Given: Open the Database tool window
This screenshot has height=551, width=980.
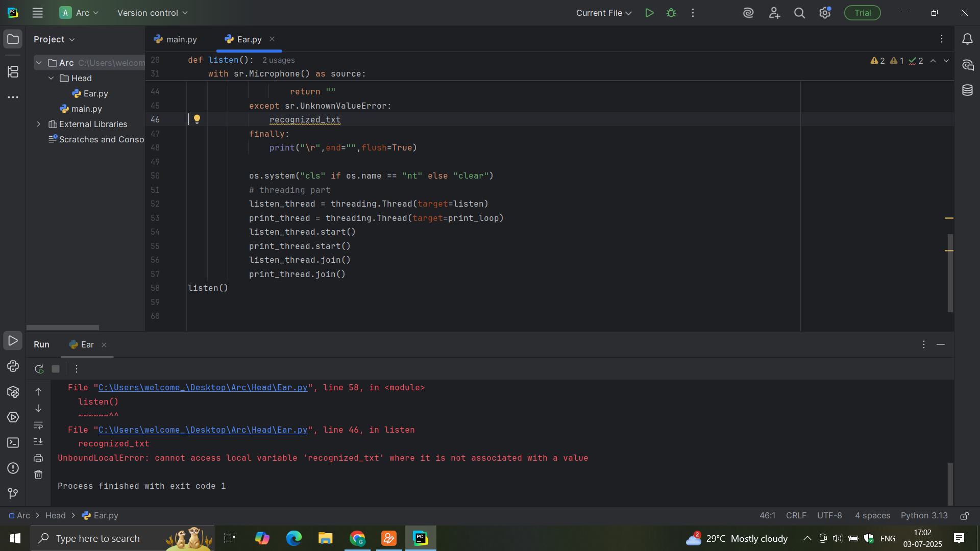Looking at the screenshot, I should tap(967, 90).
